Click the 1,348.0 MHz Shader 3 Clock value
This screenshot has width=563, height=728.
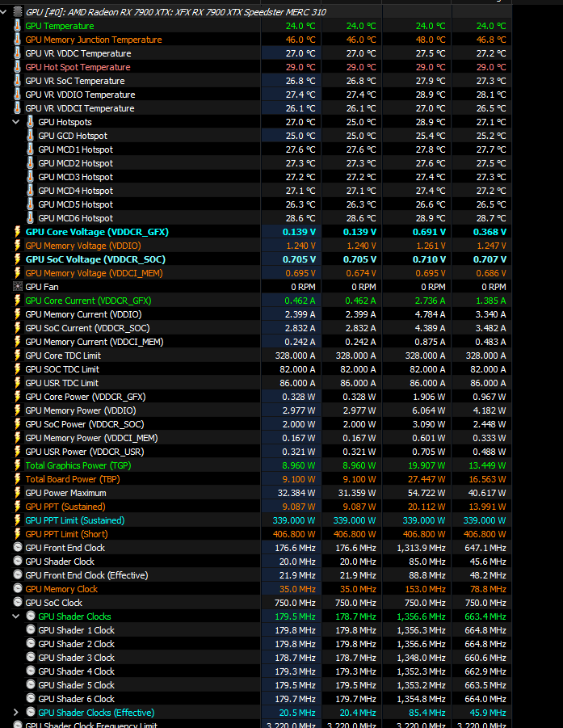[x=421, y=658]
